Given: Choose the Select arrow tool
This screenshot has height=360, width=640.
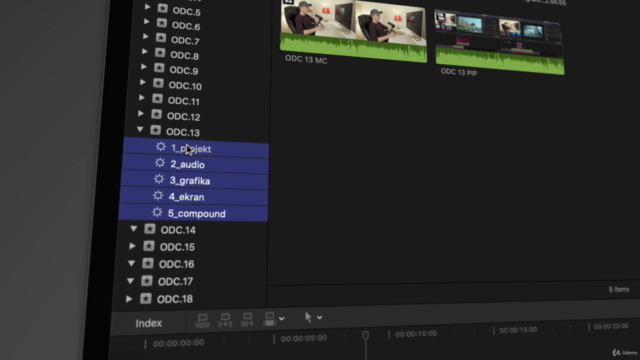Looking at the screenshot, I should coord(308,317).
